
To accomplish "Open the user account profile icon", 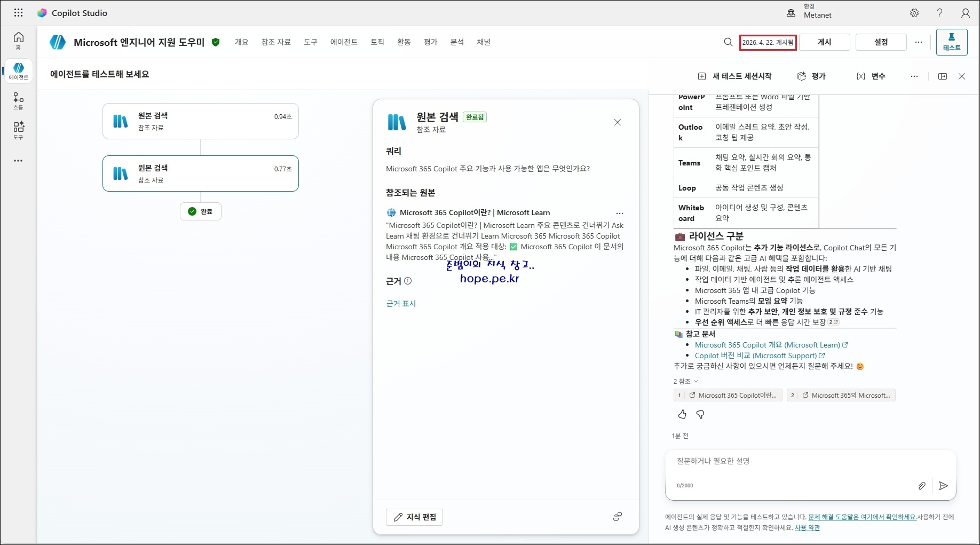I will [966, 13].
